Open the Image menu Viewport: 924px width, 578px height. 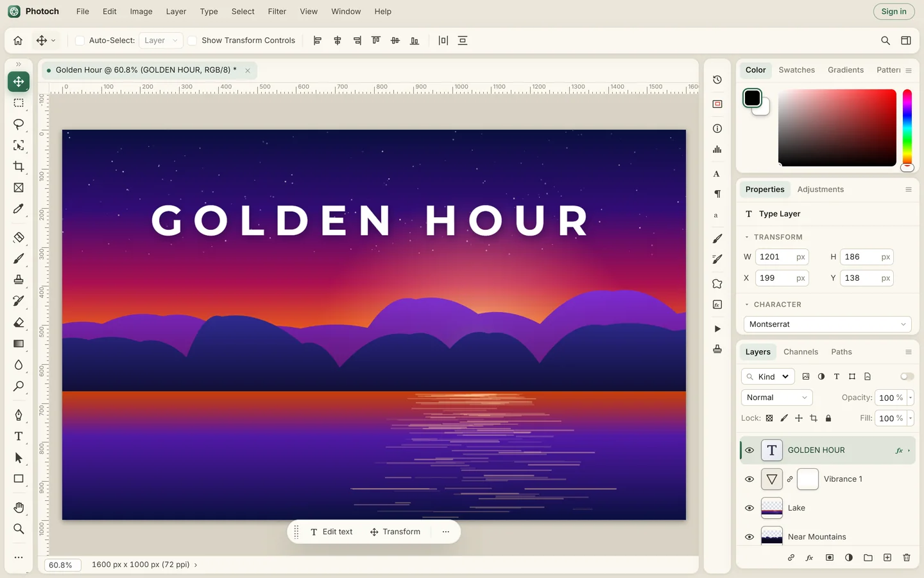141,12
